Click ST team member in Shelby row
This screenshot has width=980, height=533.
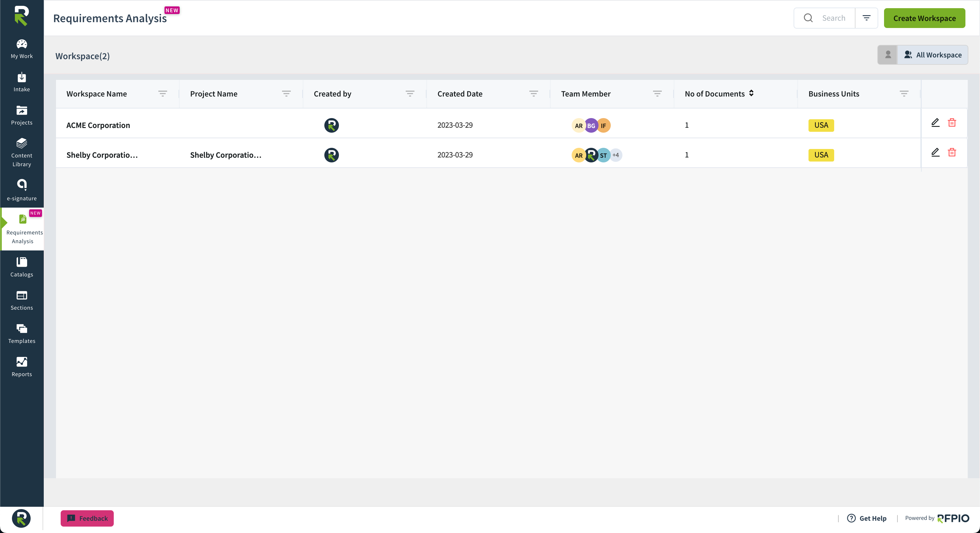coord(603,155)
